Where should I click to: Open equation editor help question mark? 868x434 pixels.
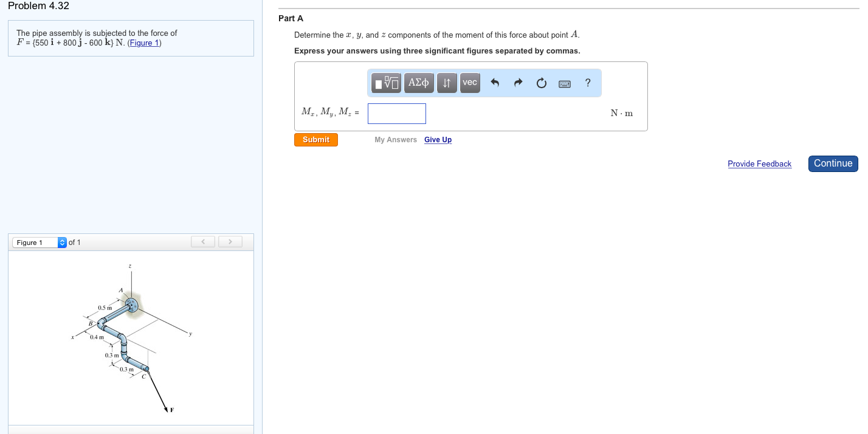pyautogui.click(x=588, y=83)
